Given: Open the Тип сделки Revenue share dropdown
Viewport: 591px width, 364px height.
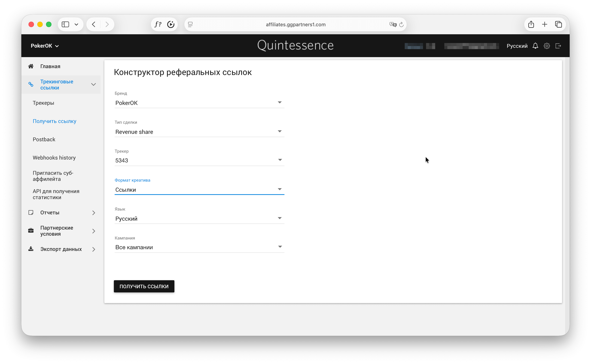Looking at the screenshot, I should click(199, 132).
